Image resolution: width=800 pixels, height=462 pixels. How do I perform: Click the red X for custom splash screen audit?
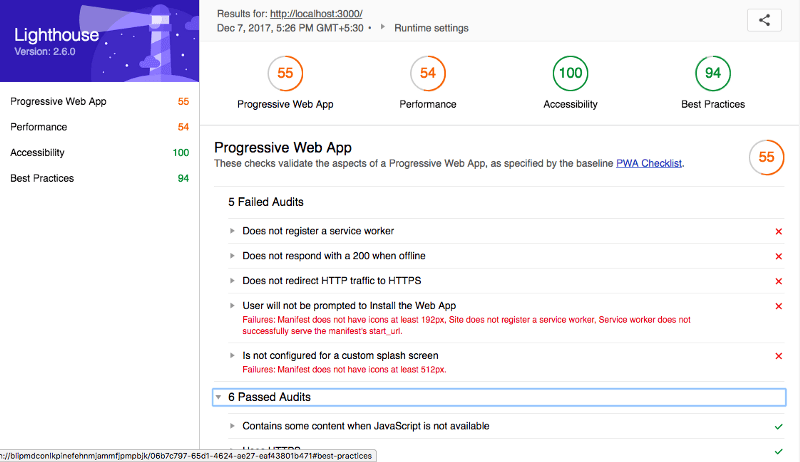point(779,356)
